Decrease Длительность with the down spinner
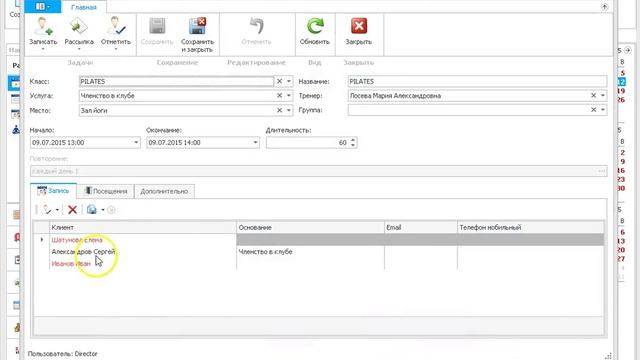This screenshot has height=360, width=640. 353,145
